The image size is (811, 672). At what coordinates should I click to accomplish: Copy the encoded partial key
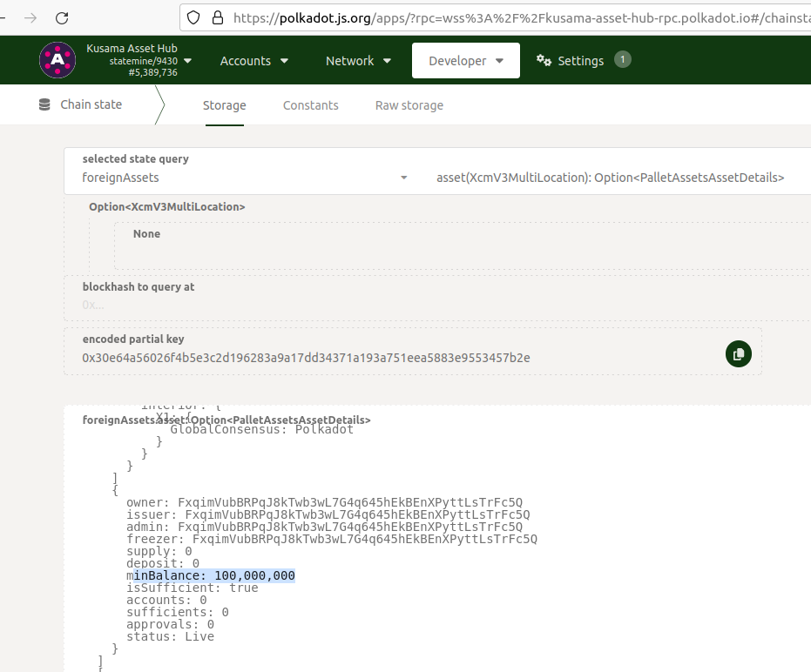tap(738, 354)
